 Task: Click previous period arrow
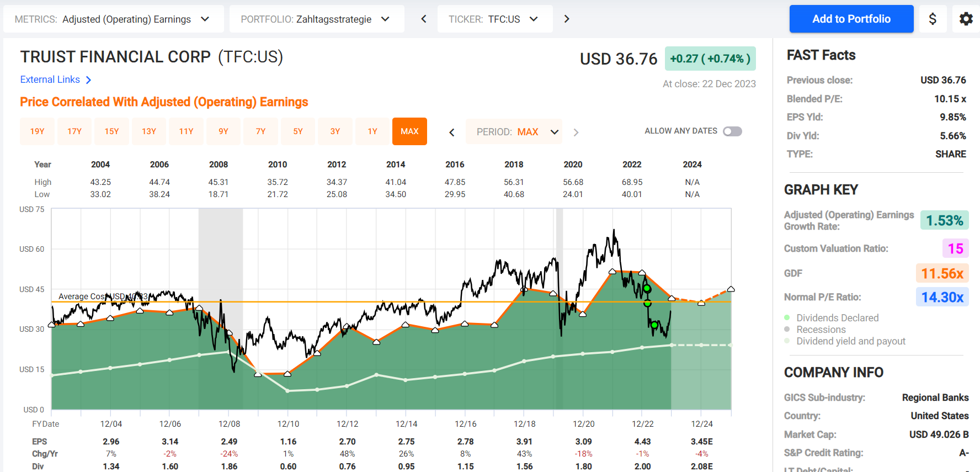click(x=452, y=132)
